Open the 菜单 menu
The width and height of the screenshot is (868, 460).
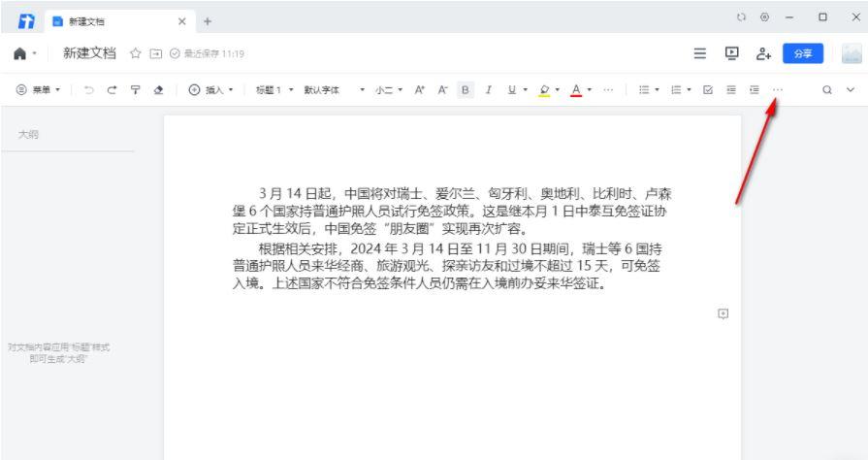point(39,90)
